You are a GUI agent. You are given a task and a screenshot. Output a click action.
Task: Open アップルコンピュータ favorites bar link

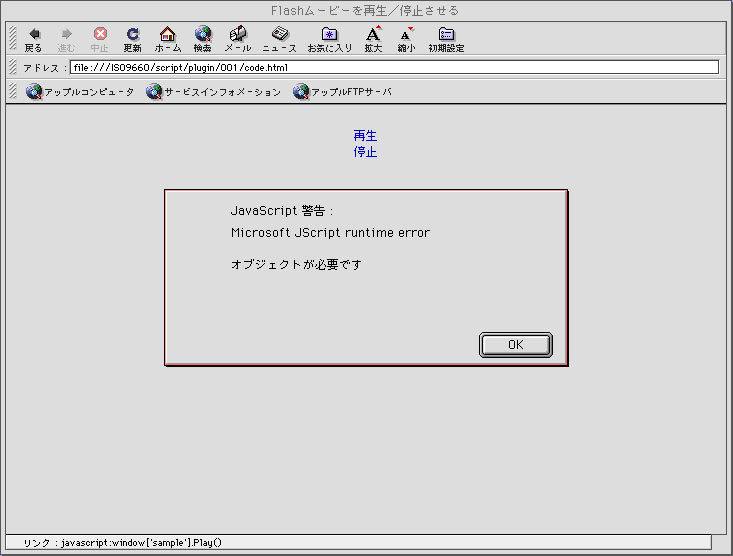click(x=80, y=92)
